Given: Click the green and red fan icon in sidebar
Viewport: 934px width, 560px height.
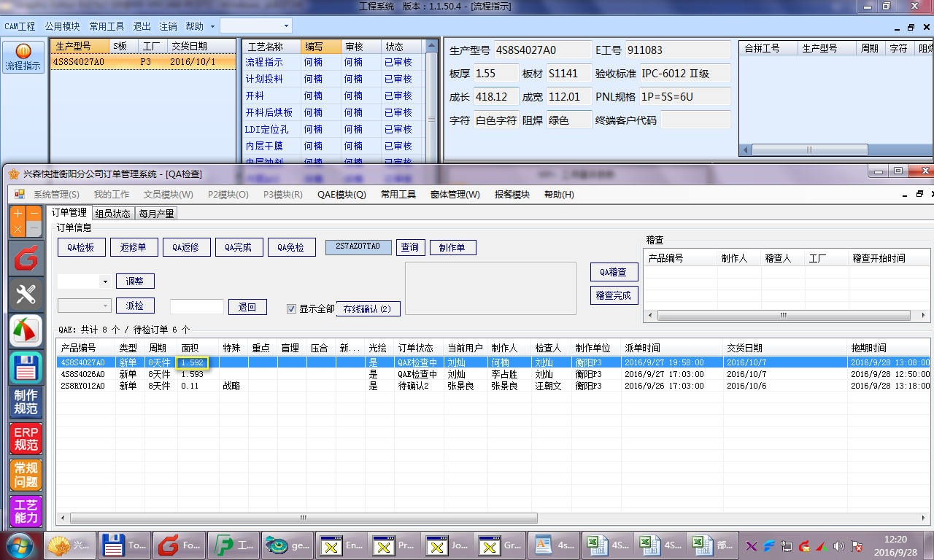Looking at the screenshot, I should 26,331.
